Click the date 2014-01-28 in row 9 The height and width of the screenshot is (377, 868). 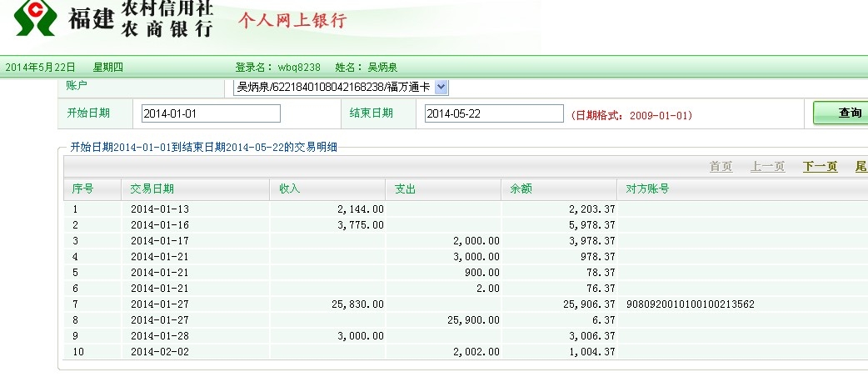point(159,336)
